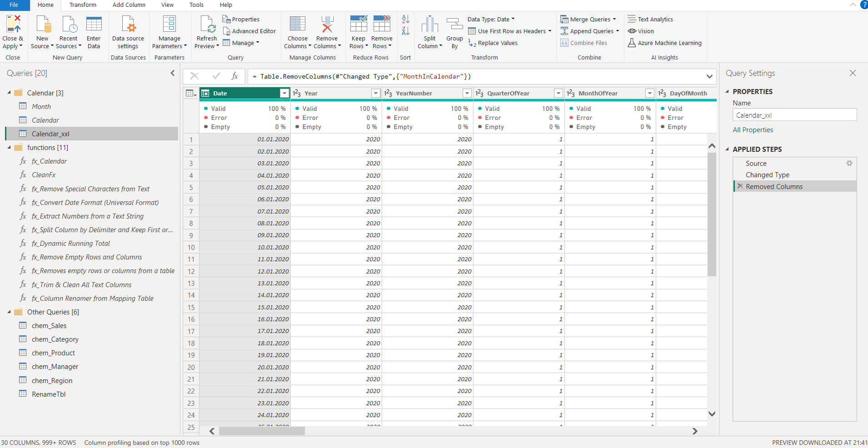Click the Split Column icon
The image size is (868, 448).
(429, 24)
